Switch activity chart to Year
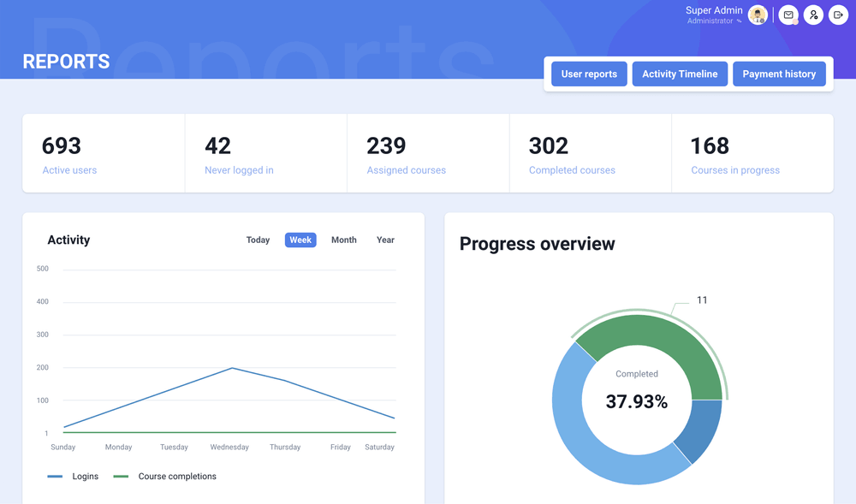The height and width of the screenshot is (504, 856). tap(385, 240)
